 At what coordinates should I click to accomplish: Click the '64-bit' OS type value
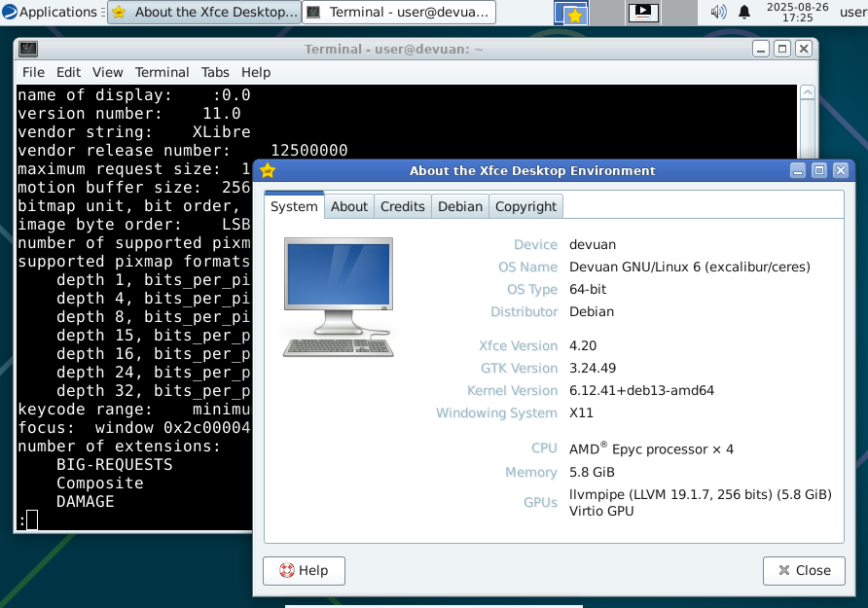point(588,289)
